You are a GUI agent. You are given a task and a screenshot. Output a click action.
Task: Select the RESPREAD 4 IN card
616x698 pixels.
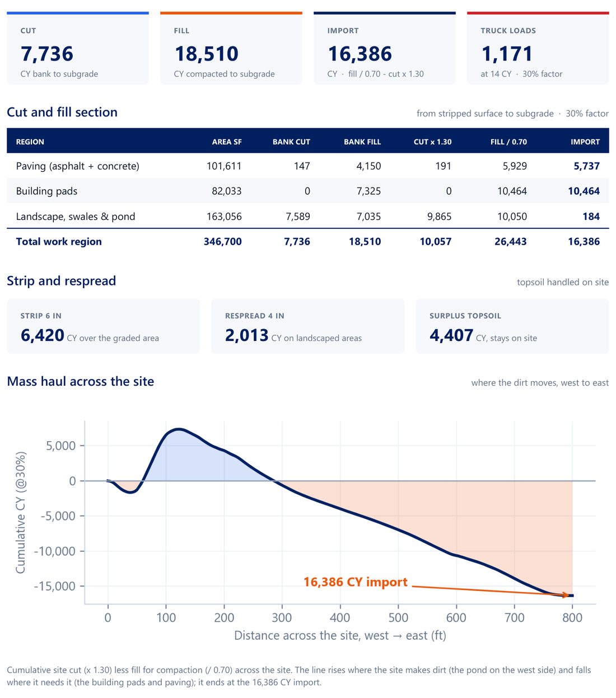307,326
